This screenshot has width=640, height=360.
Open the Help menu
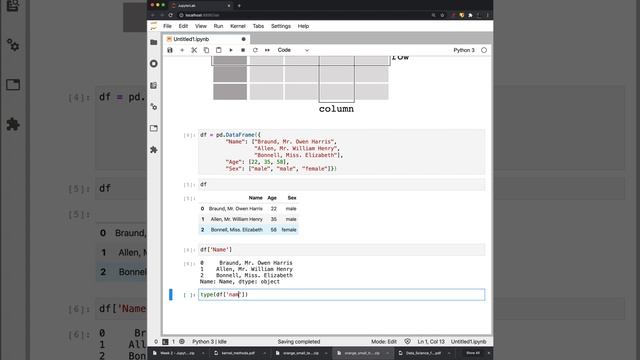point(303,26)
